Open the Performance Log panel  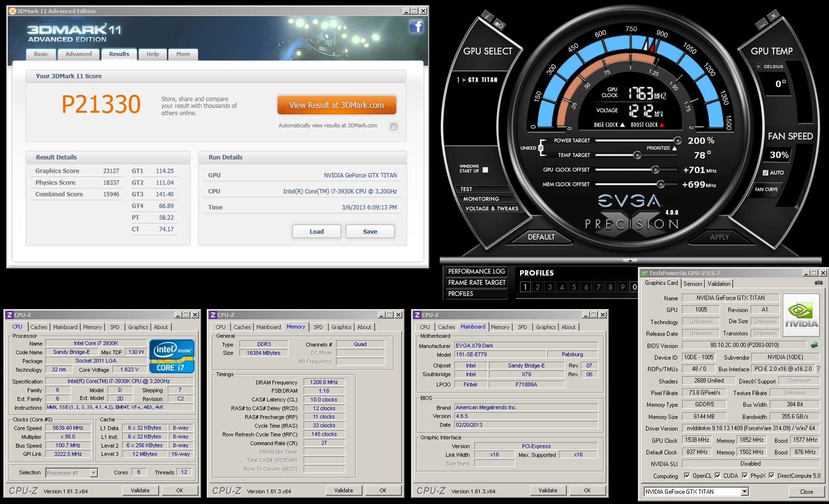tap(477, 271)
